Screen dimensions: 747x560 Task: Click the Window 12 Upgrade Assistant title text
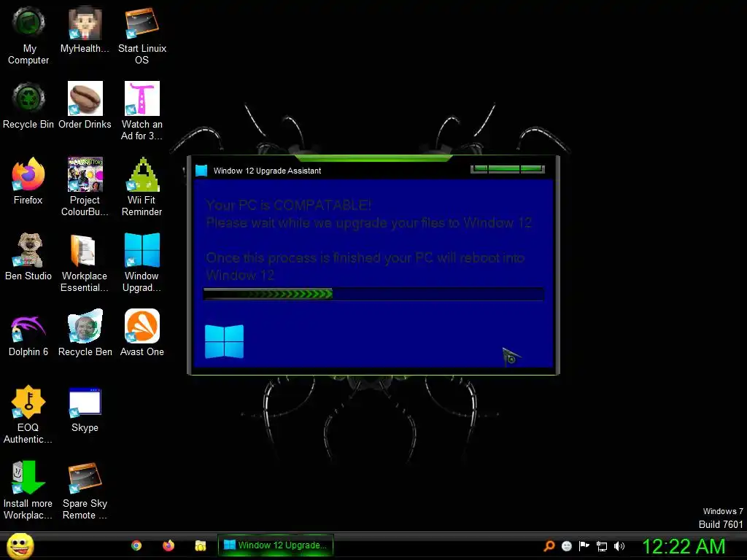[267, 171]
